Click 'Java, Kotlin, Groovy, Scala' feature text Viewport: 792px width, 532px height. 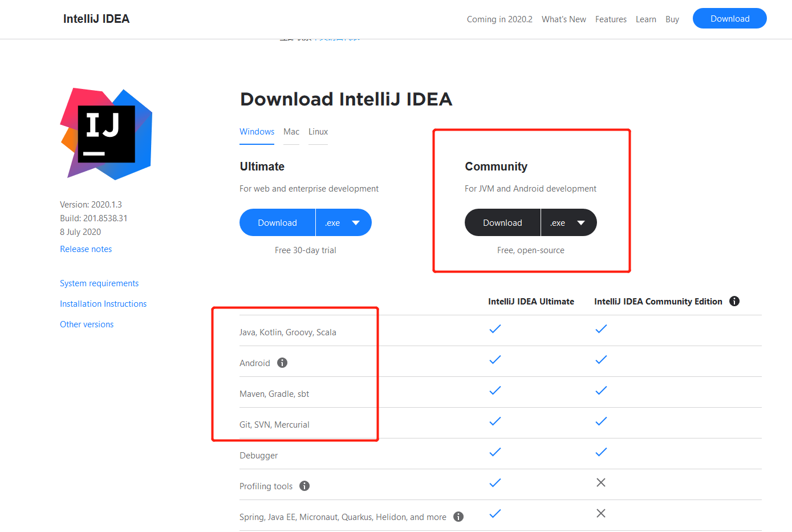pos(288,332)
